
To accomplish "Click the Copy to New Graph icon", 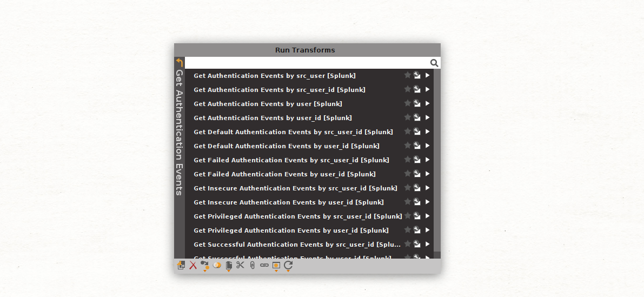I will point(181,266).
